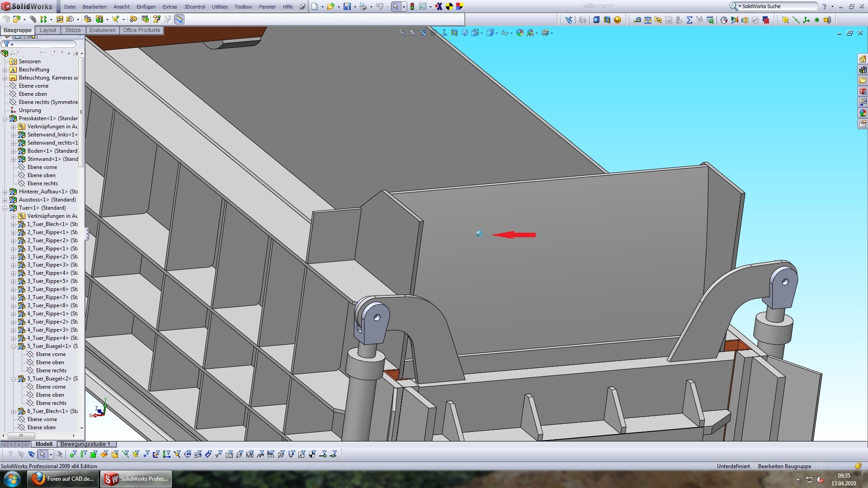868x488 pixels.
Task: Open the Einfügen menu
Action: [146, 7]
